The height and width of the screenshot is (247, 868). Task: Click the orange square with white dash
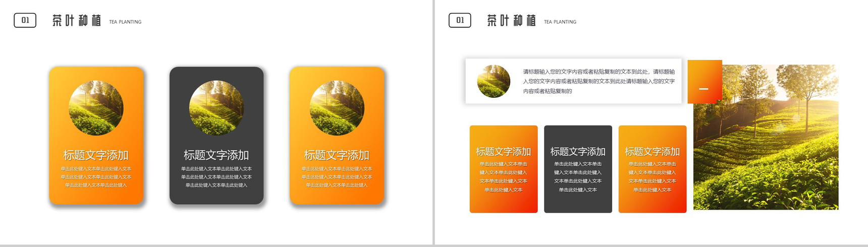[705, 82]
